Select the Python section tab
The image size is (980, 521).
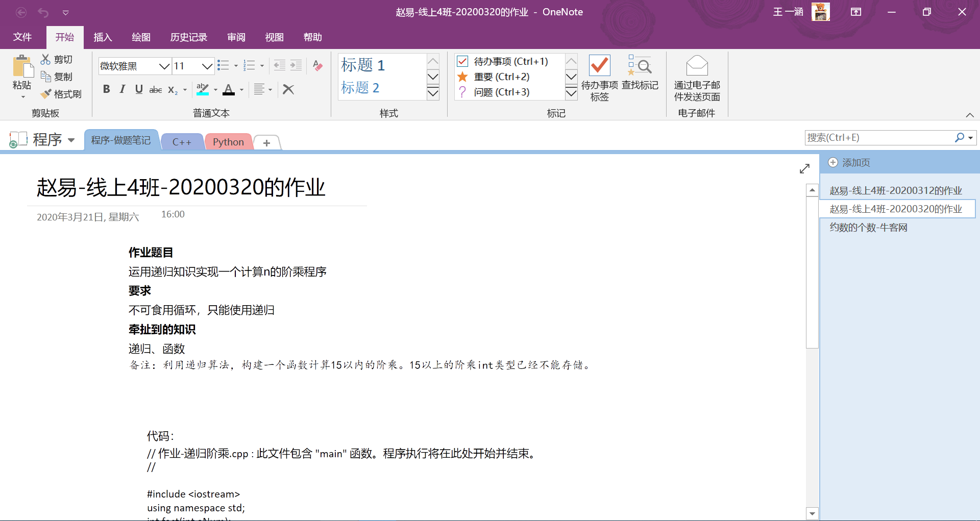(228, 142)
